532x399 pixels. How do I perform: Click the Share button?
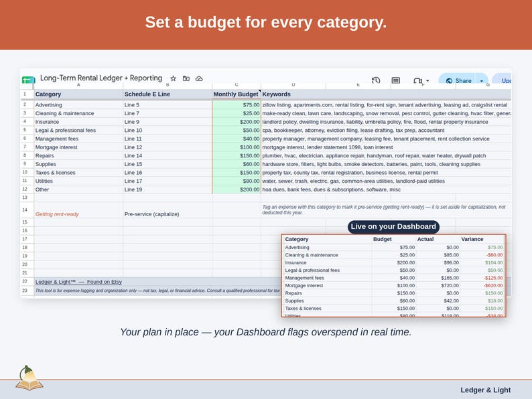458,81
